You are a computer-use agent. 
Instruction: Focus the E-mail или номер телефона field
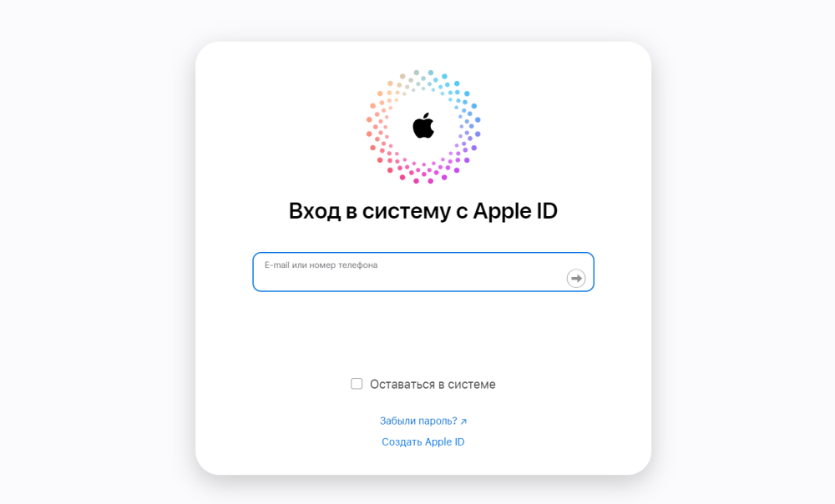pos(423,272)
